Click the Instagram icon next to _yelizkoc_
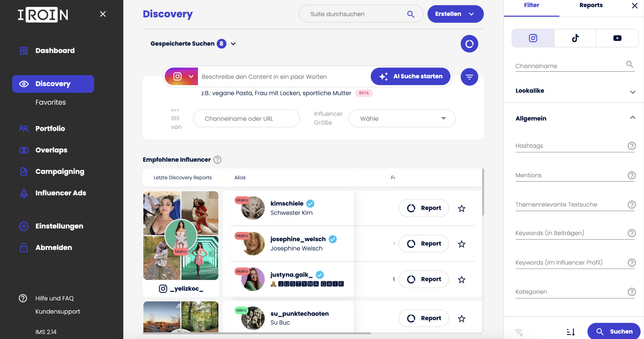The width and height of the screenshot is (644, 339). 163,288
